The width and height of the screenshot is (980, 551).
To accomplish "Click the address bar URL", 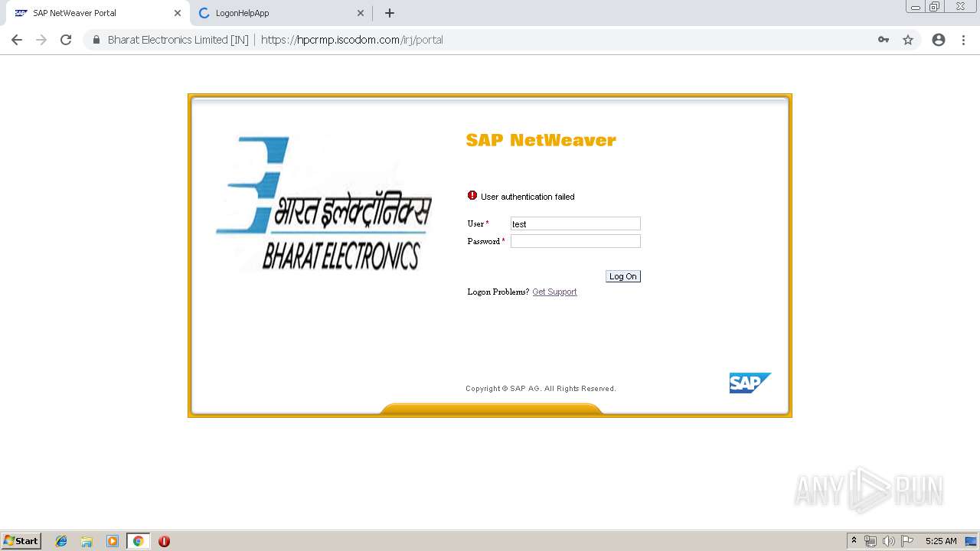I will pos(352,40).
